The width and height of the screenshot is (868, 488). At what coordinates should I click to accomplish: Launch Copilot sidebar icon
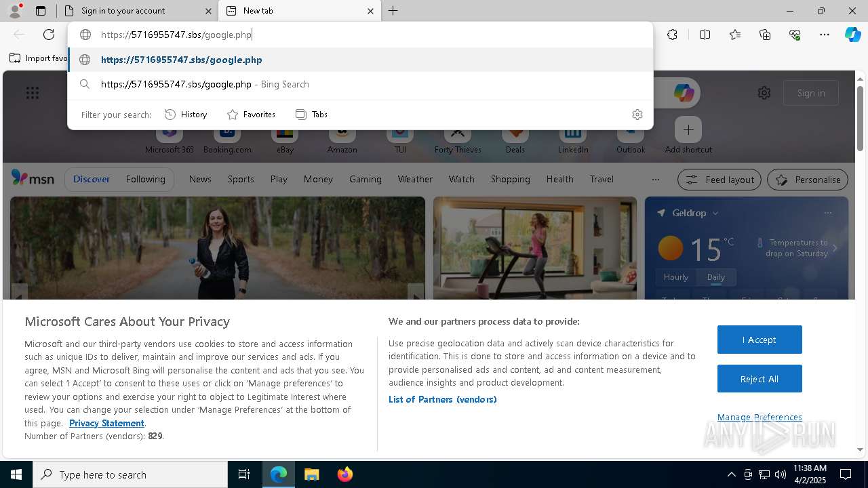(x=852, y=35)
